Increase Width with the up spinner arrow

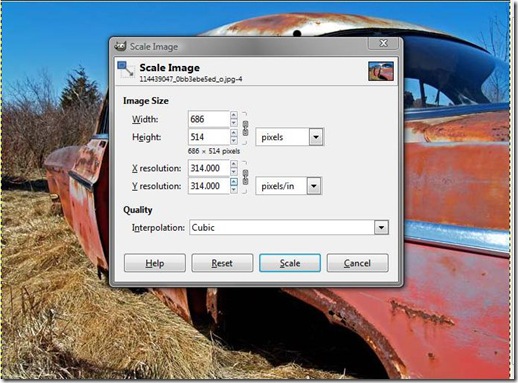point(234,115)
